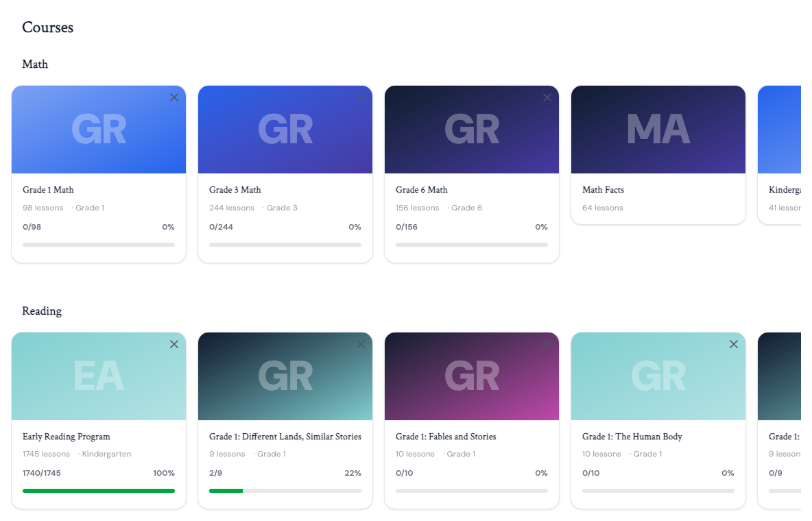The width and height of the screenshot is (812, 521).
Task: Click the "100%" completion value
Action: click(x=164, y=473)
